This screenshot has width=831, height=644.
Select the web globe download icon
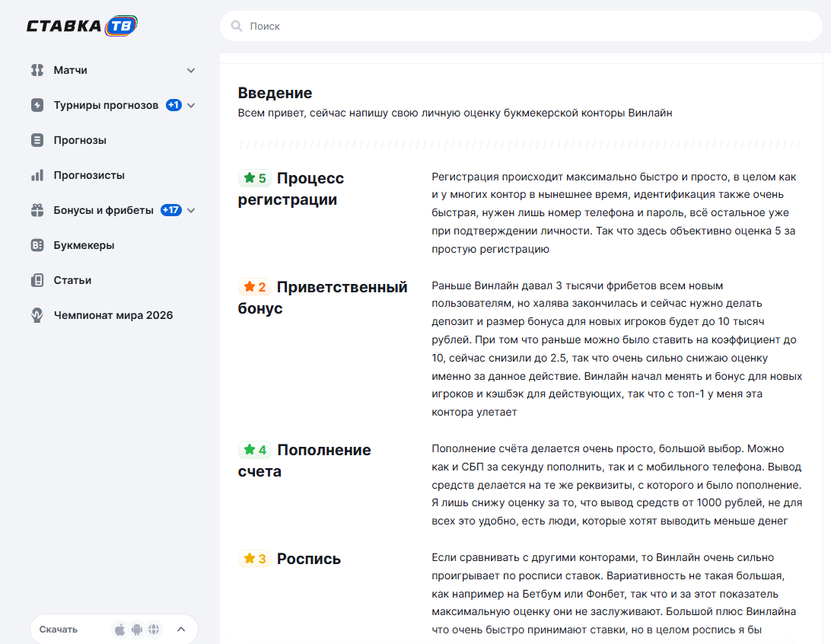pyautogui.click(x=154, y=630)
